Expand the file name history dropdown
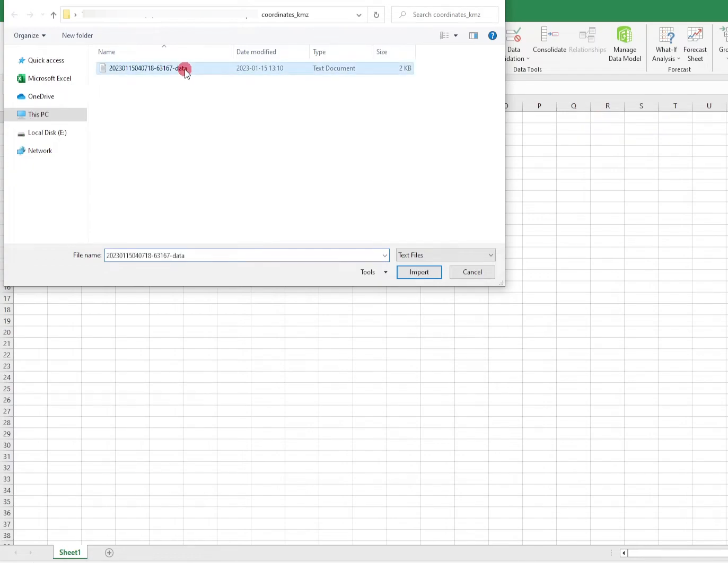This screenshot has width=728, height=563. (x=384, y=255)
